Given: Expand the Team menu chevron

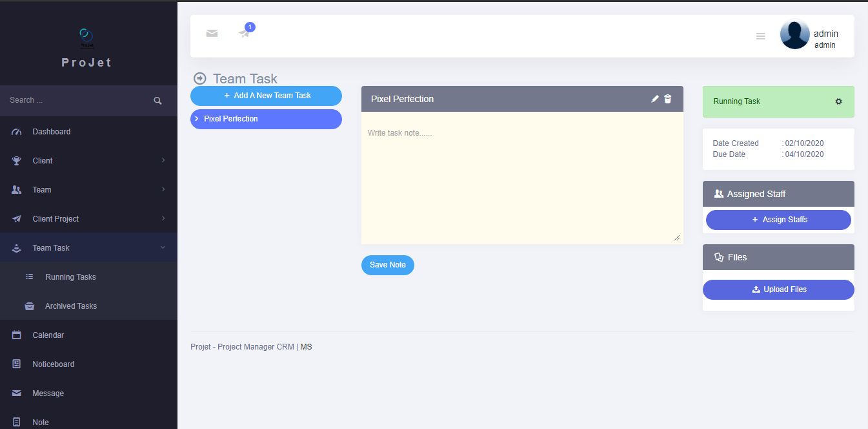Looking at the screenshot, I should (x=163, y=189).
